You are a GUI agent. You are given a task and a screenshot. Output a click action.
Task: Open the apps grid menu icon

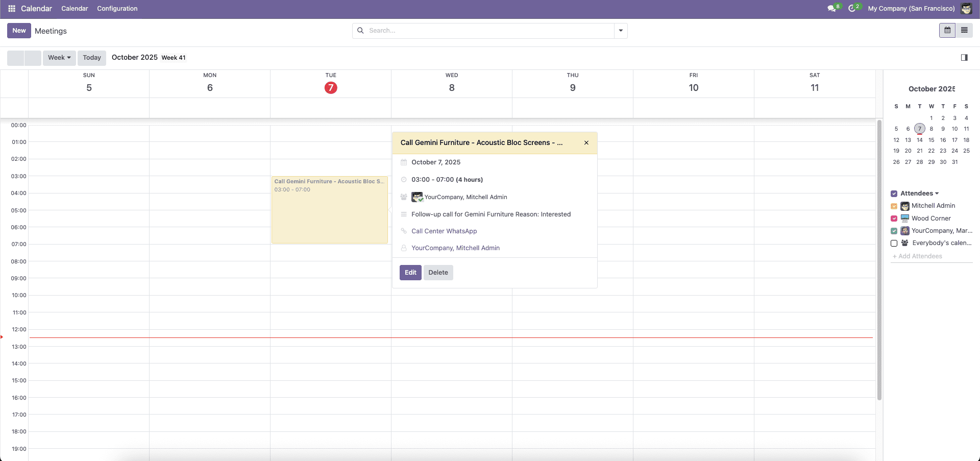12,9
